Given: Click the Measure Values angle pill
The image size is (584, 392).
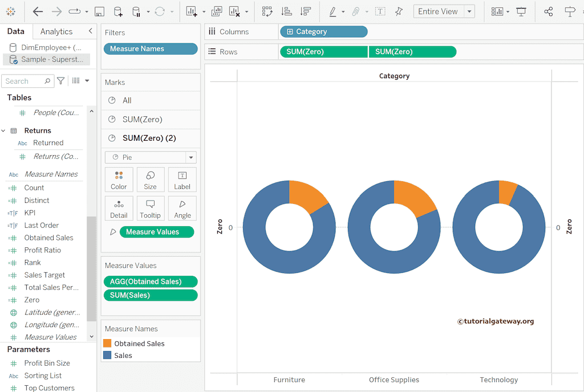Looking at the screenshot, I should 156,232.
